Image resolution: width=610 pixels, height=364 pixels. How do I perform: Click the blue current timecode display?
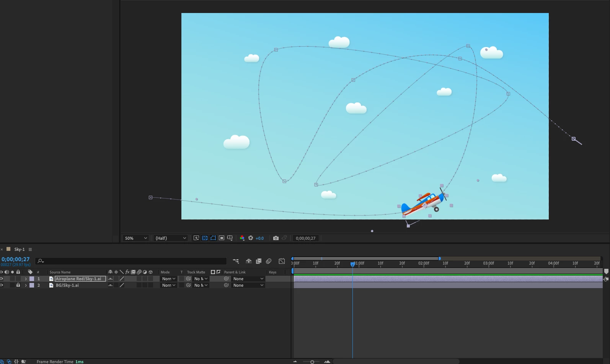[15, 259]
